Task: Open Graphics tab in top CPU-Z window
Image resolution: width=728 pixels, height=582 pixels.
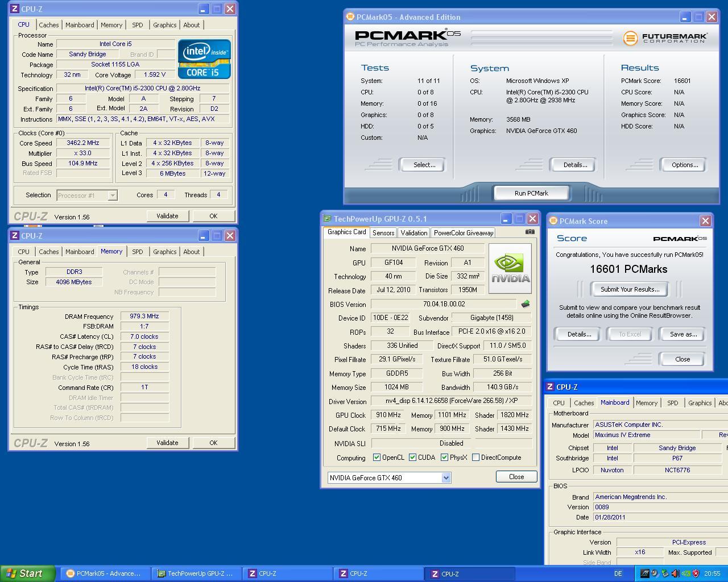Action: click(x=164, y=25)
